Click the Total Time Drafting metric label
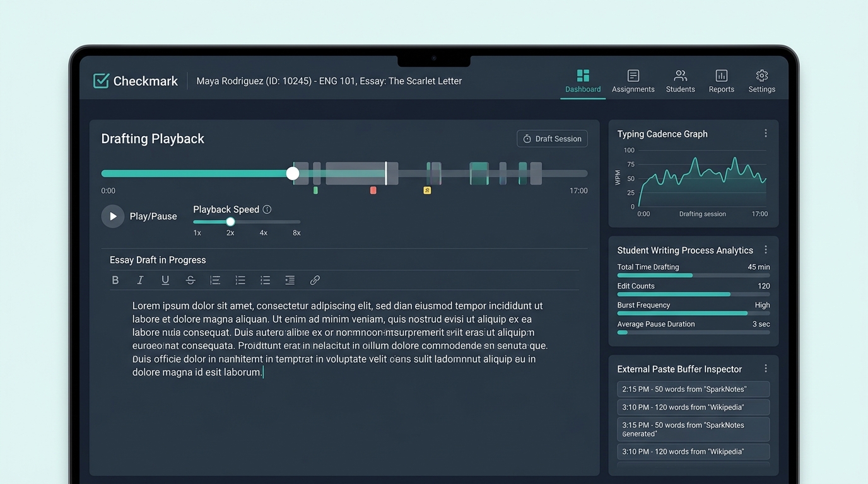This screenshot has width=868, height=484. 648,267
